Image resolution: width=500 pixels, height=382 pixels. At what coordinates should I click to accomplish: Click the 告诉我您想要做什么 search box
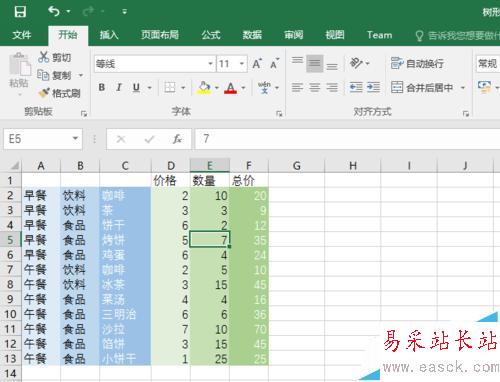pyautogui.click(x=458, y=35)
